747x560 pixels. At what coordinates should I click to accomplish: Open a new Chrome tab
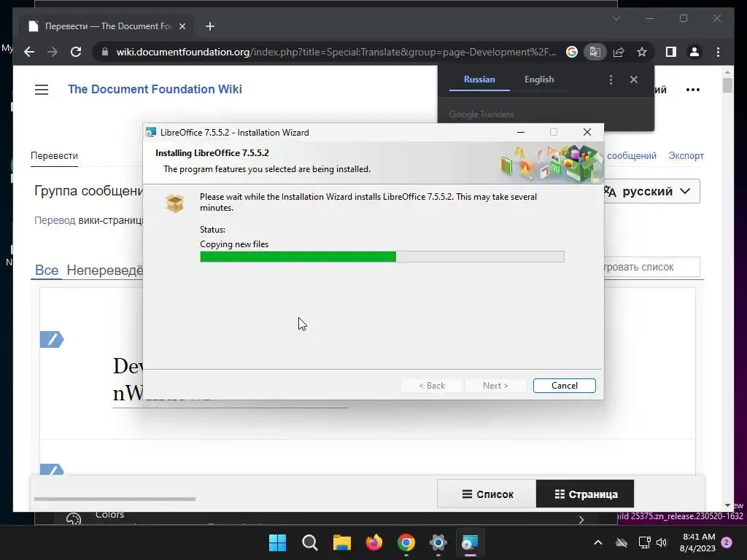210,26
